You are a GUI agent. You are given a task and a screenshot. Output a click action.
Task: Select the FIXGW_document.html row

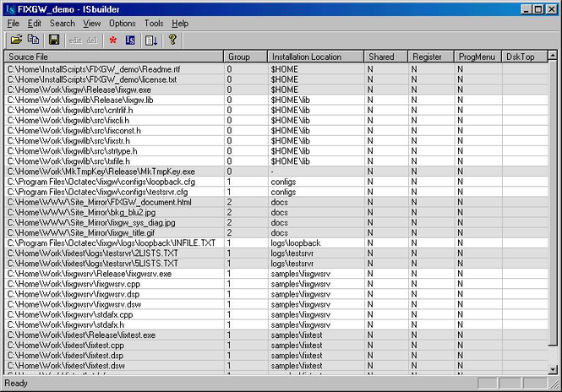[276, 202]
